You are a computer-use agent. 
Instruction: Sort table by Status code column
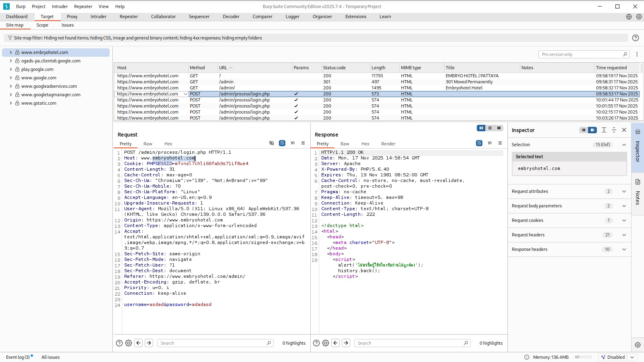tap(345, 68)
